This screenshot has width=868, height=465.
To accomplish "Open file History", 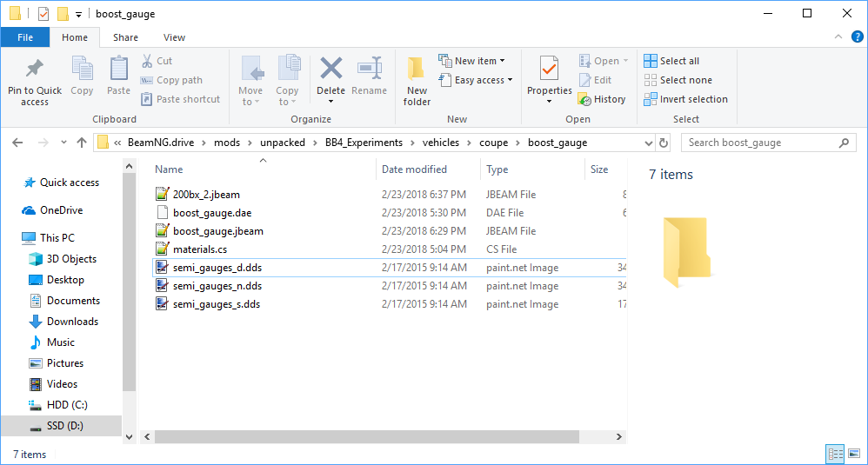I will tap(602, 100).
